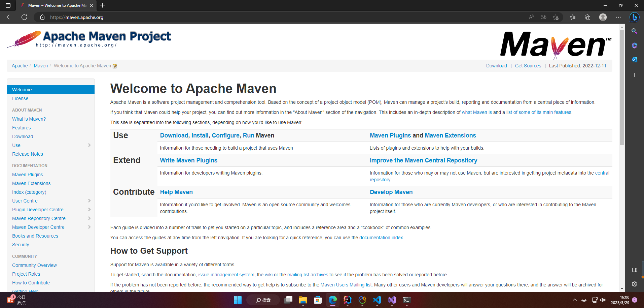Open Terminal from the taskbar
Screen dimensions: 644x308
pos(407,300)
